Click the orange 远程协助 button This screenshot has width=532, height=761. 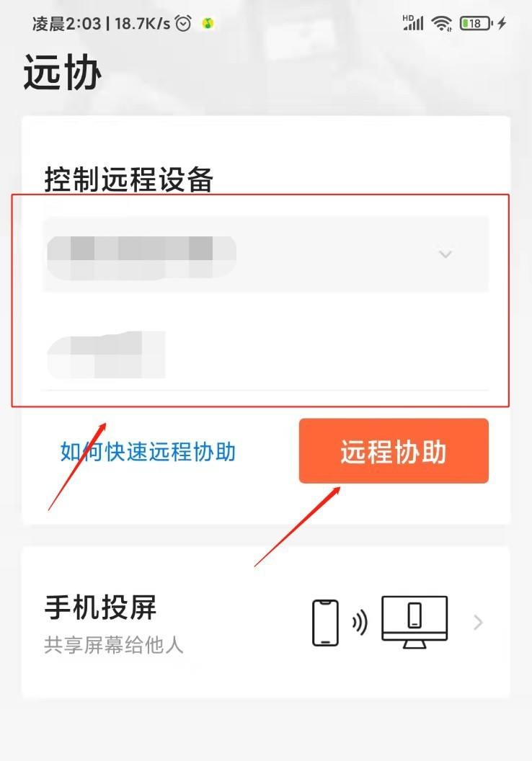pyautogui.click(x=394, y=451)
